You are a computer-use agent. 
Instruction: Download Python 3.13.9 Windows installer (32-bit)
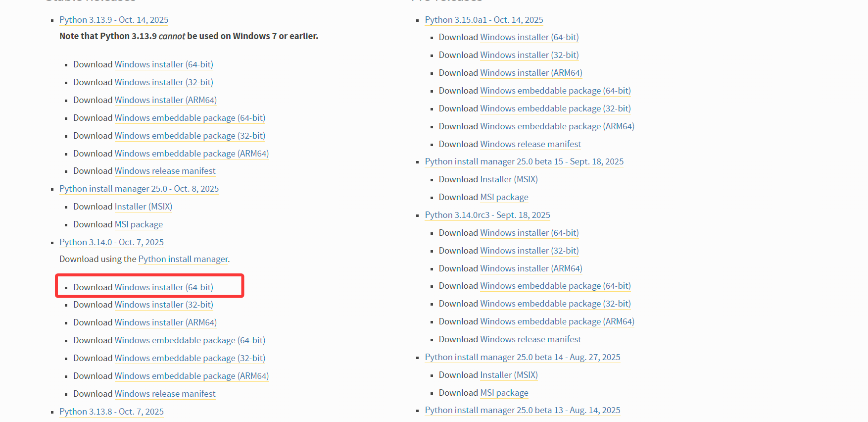pos(164,82)
